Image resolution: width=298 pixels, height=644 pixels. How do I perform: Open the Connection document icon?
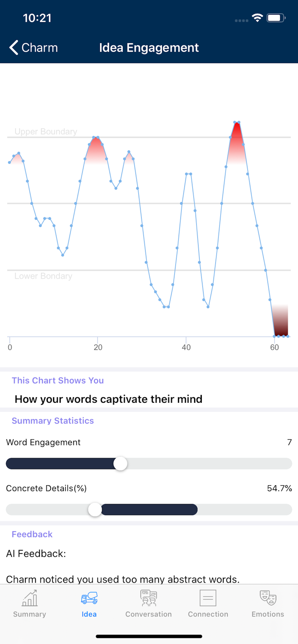208,598
